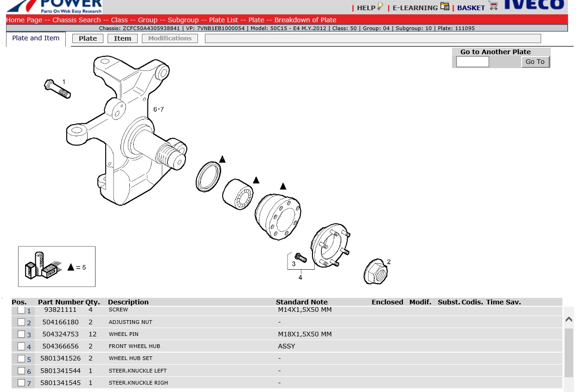Check the box for wheel pin row
This screenshot has width=587, height=392.
pos(21,334)
